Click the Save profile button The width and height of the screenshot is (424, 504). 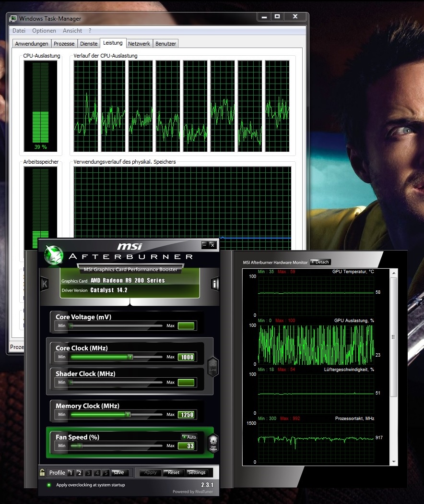point(120,472)
